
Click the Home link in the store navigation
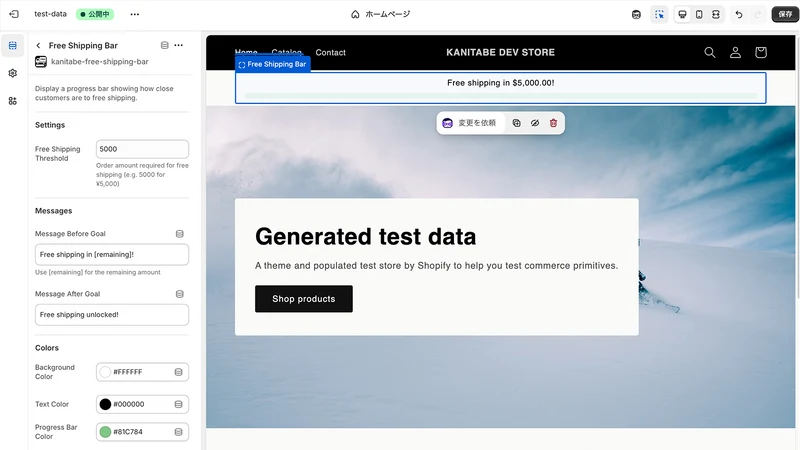pyautogui.click(x=246, y=52)
